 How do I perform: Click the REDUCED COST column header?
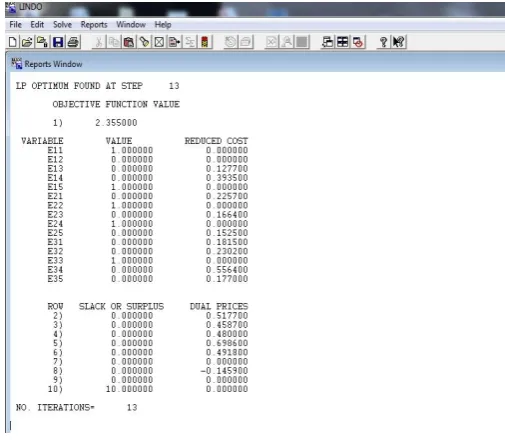(x=216, y=141)
